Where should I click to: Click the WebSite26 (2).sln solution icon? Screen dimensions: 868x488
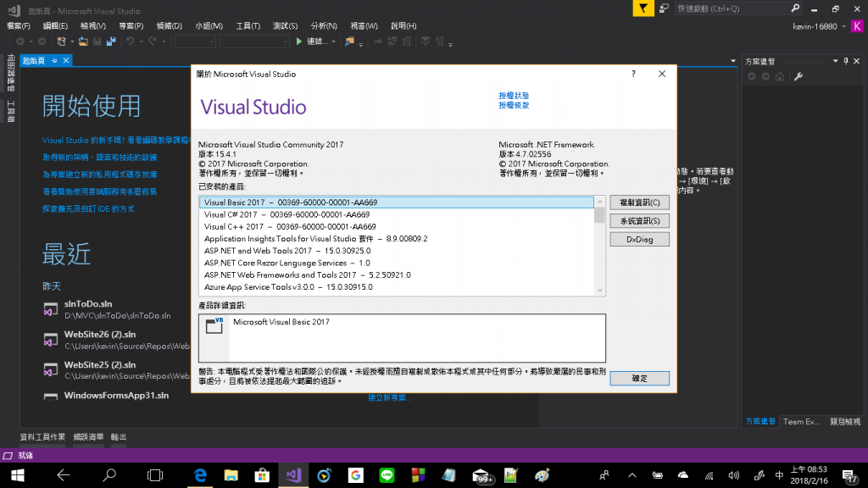[50, 340]
